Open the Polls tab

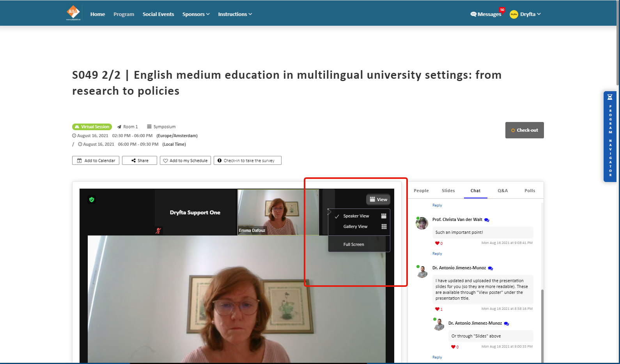click(x=530, y=191)
